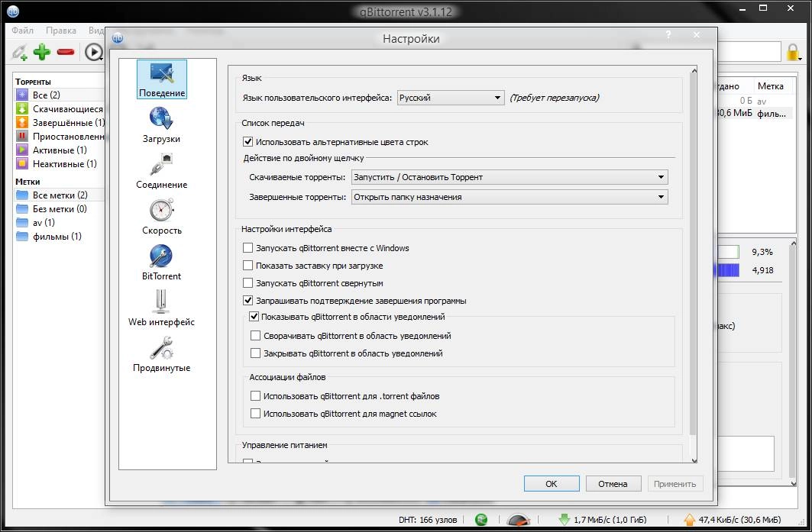Enable Запускать qBittorrent вместе с Windows

pyautogui.click(x=248, y=248)
